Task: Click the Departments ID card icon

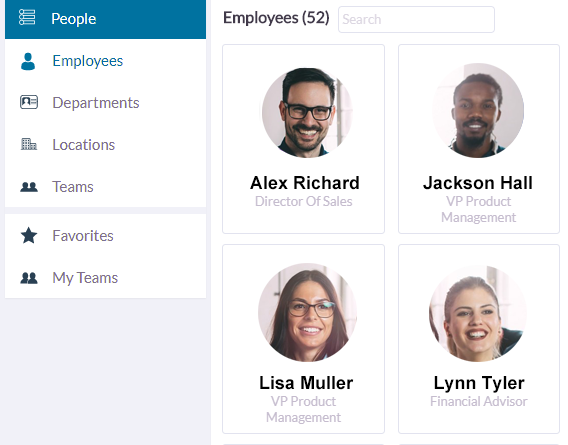Action: pos(29,102)
